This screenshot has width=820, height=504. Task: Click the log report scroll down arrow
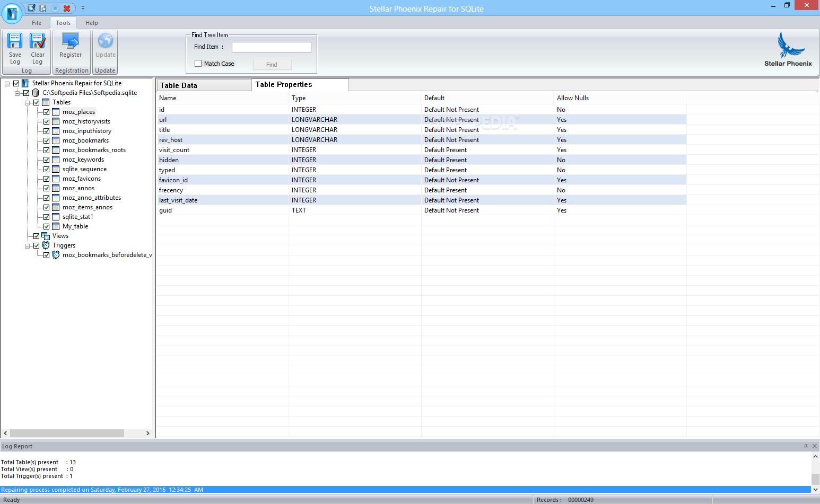[x=815, y=489]
